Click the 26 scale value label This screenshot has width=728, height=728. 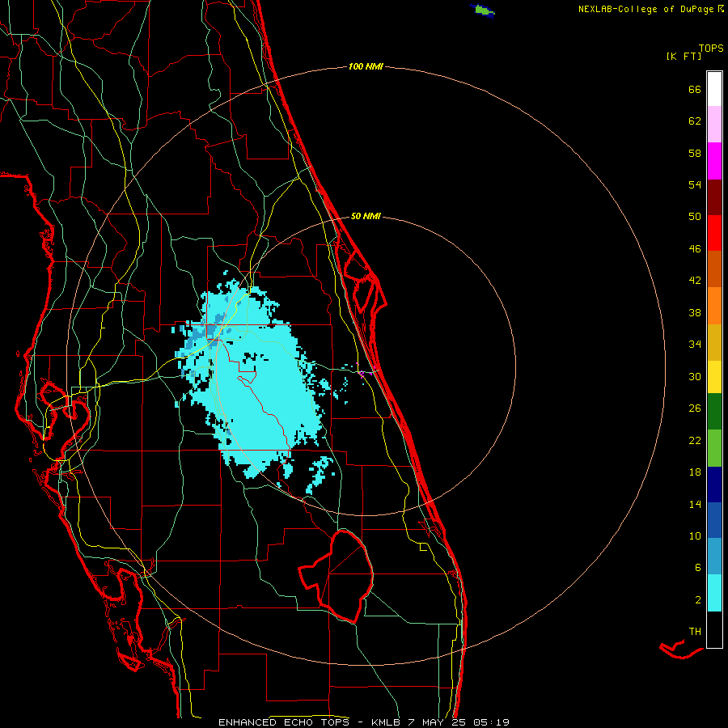click(695, 408)
